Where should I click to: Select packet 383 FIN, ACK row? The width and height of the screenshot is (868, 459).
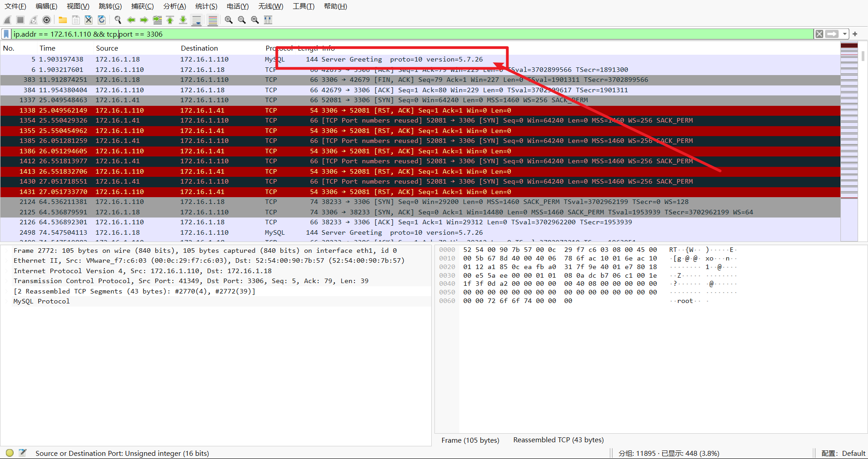tap(420, 80)
